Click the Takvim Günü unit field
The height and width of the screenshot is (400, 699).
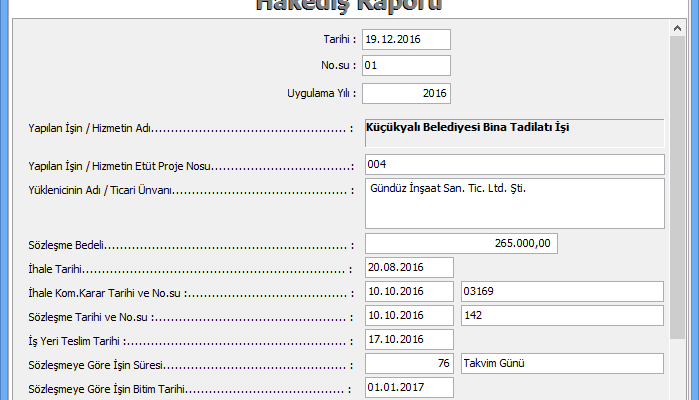[x=561, y=363]
